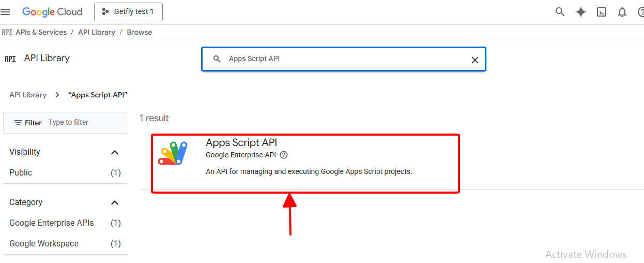Go to APIs & Services breadcrumb
The width and height of the screenshot is (644, 263).
(x=41, y=32)
